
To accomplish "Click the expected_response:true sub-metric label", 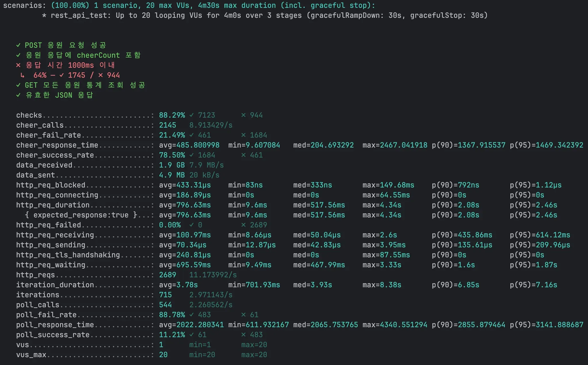I will point(81,215).
